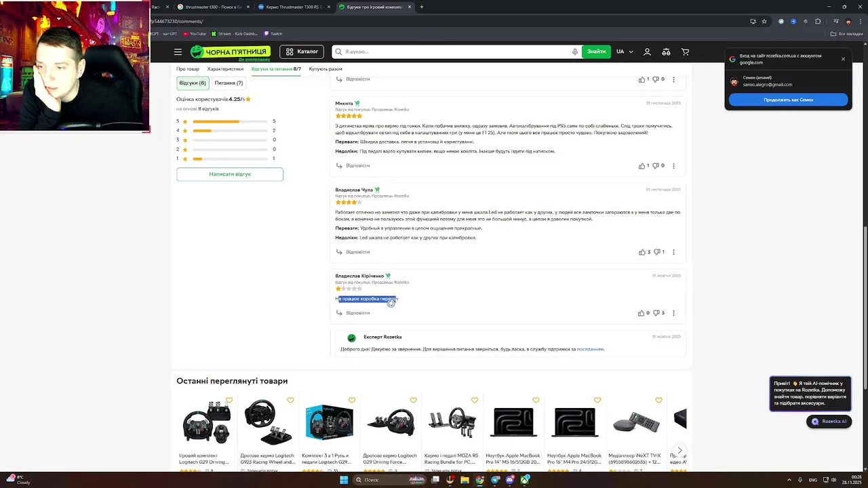The height and width of the screenshot is (488, 868).
Task: Click the Знайти search button
Action: pos(597,52)
